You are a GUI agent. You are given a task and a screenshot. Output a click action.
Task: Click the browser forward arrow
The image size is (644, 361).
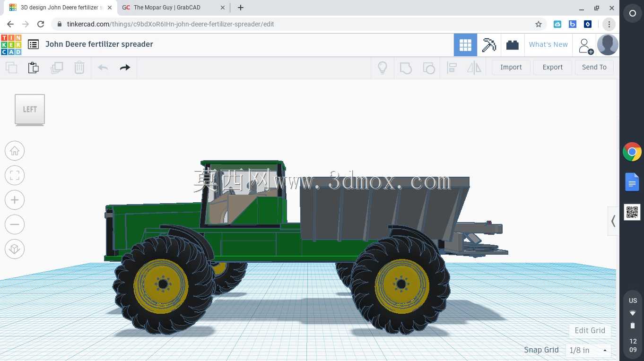[26, 24]
